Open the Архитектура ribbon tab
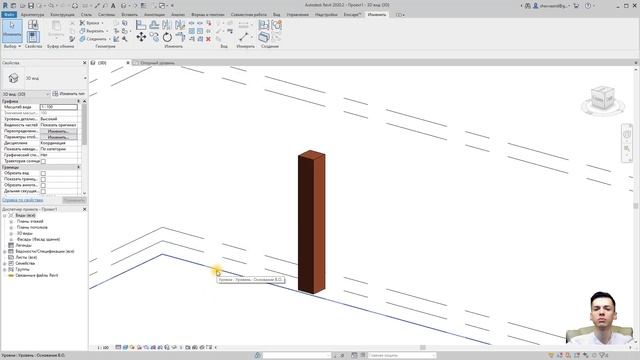The height and width of the screenshot is (360, 640). (x=32, y=15)
